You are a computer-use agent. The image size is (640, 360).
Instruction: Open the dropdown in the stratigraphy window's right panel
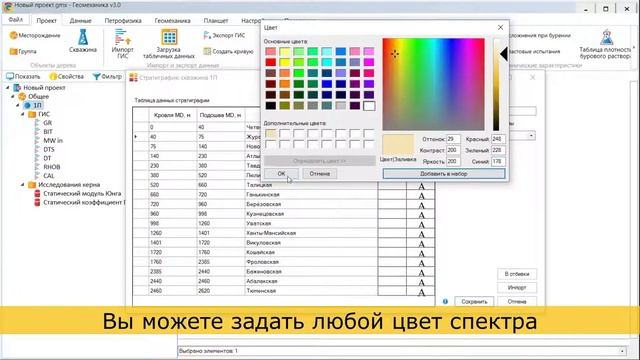531,136
